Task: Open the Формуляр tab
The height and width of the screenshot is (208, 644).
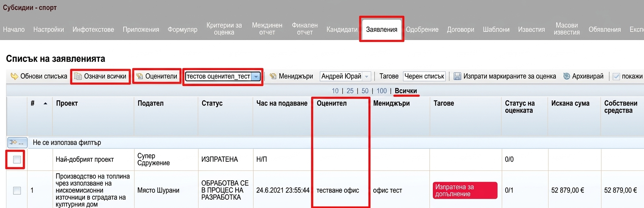Action: tap(183, 30)
